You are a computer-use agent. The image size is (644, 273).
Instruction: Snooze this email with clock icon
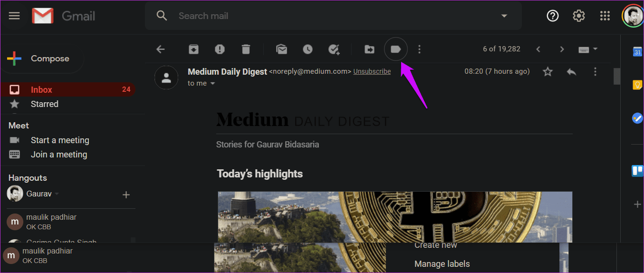click(308, 49)
